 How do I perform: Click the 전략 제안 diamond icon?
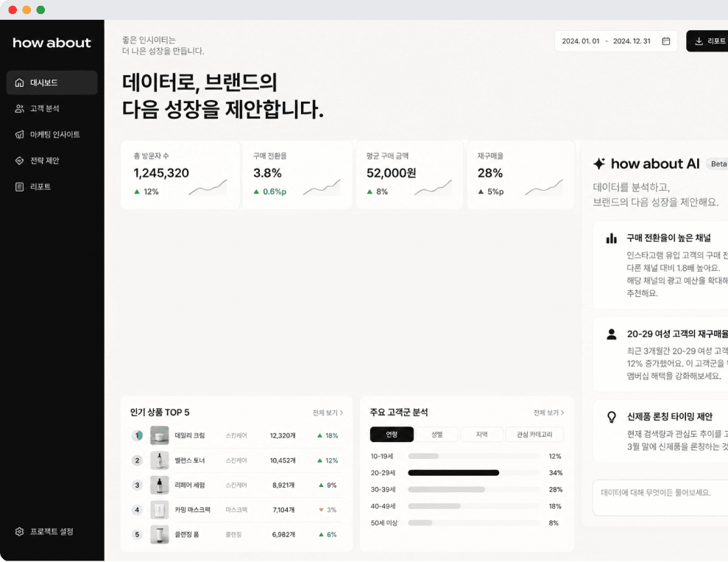(x=19, y=161)
